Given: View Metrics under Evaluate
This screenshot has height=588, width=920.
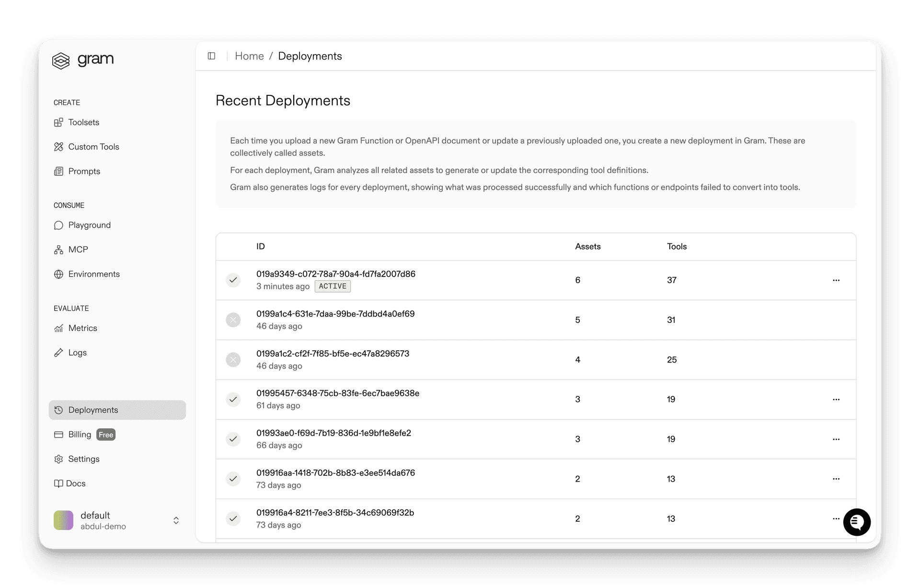Looking at the screenshot, I should 82,328.
